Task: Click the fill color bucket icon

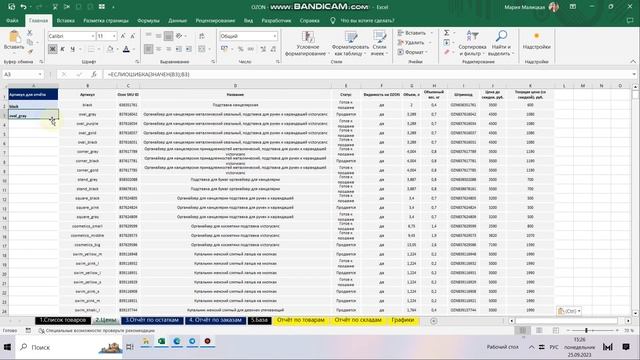Action: click(x=110, y=49)
